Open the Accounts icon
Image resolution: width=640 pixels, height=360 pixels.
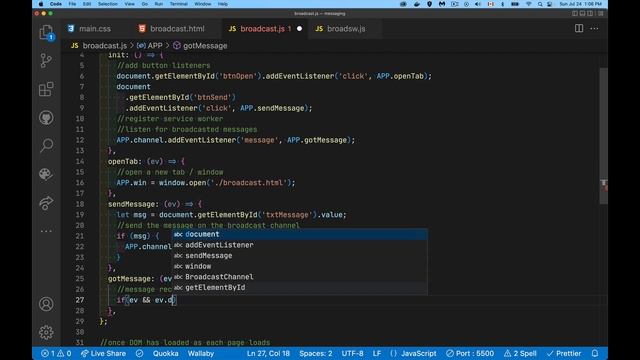coord(46,304)
